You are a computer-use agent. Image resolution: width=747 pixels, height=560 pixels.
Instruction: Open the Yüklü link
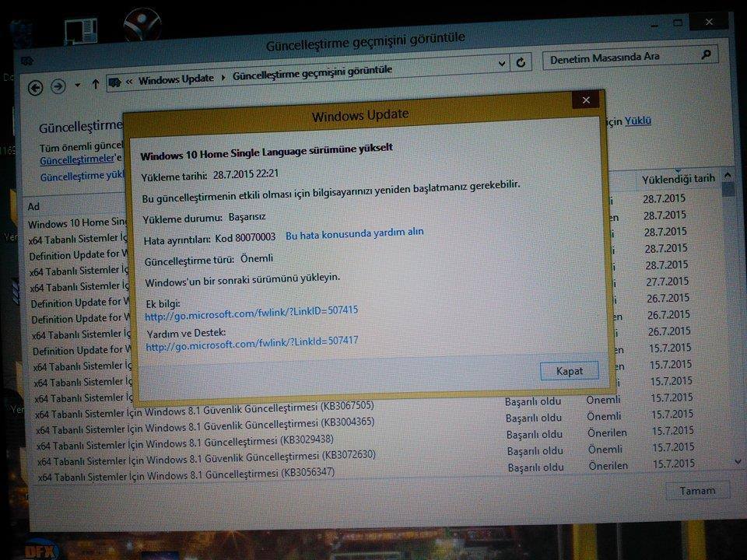(x=638, y=121)
